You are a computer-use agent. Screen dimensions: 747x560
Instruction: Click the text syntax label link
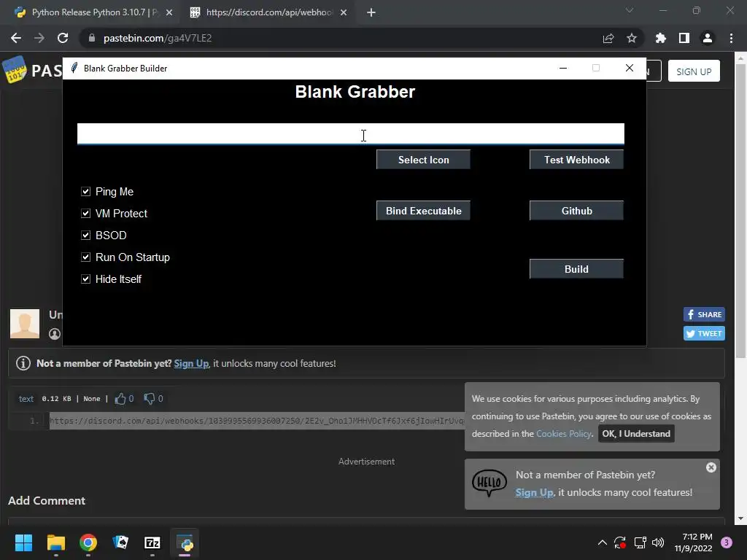click(x=26, y=399)
